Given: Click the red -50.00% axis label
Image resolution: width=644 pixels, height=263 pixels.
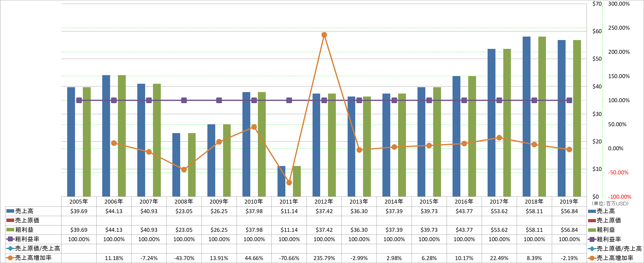Looking at the screenshot, I should pyautogui.click(x=618, y=173).
